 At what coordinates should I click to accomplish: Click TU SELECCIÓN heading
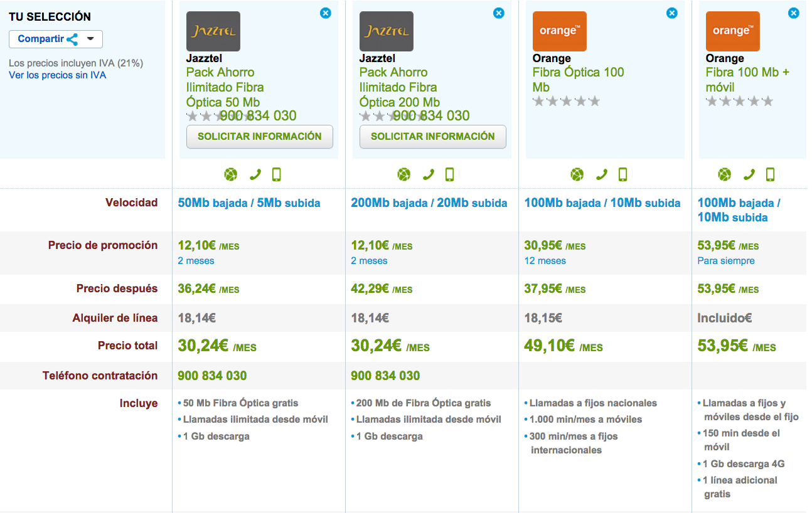[50, 17]
